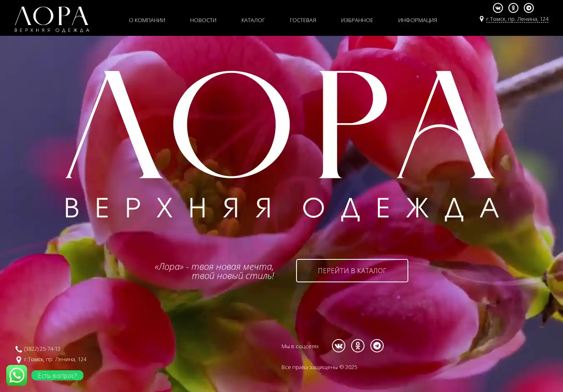
Task: Click the map pin icon in header
Action: pos(482,19)
